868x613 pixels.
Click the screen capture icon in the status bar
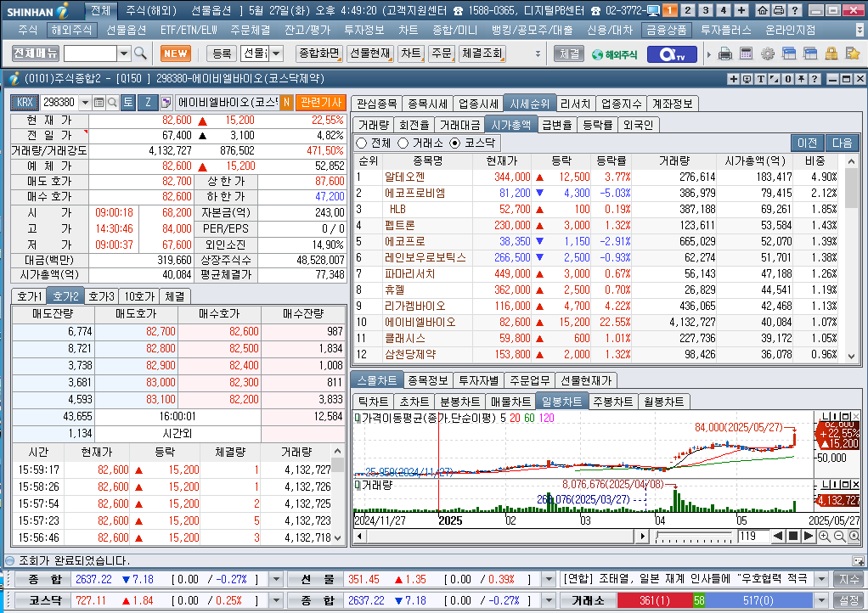coord(858,560)
